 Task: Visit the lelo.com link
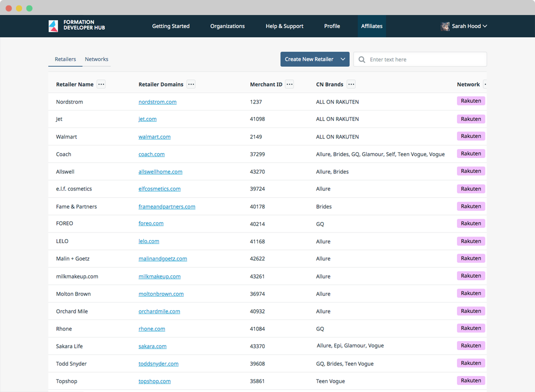pyautogui.click(x=149, y=241)
